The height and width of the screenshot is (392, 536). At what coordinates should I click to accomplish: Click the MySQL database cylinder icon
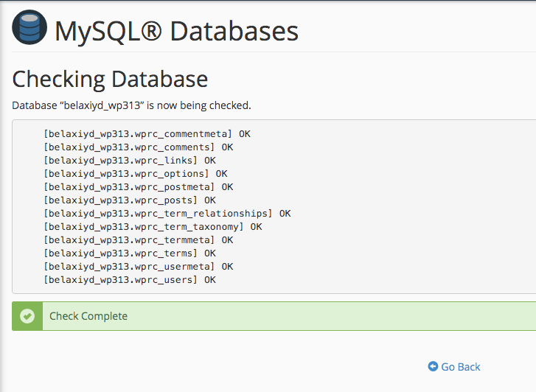(29, 27)
